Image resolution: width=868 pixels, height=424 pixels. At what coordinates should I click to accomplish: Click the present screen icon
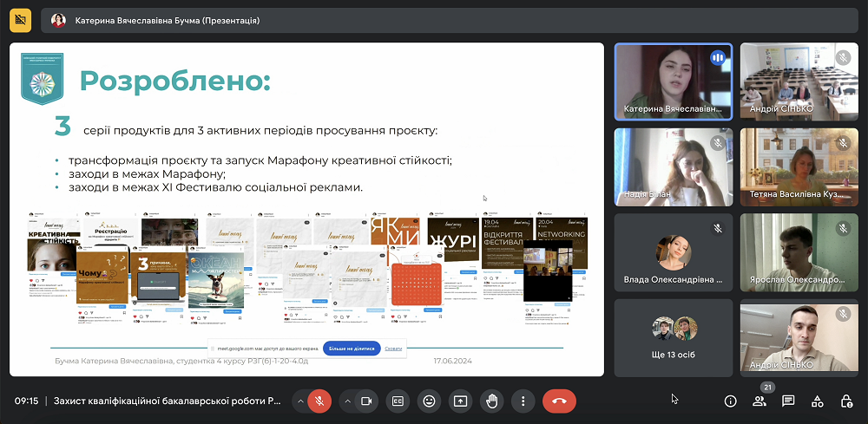460,401
